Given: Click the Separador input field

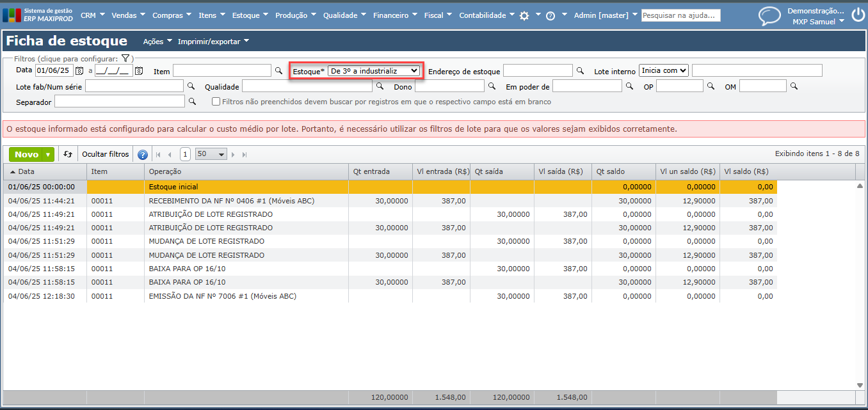Looking at the screenshot, I should coord(120,101).
